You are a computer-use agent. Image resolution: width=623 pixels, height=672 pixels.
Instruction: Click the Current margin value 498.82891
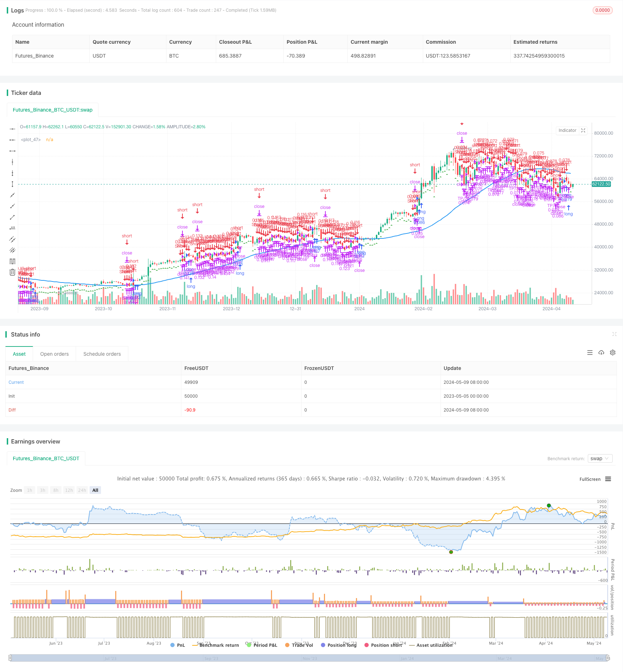point(363,56)
